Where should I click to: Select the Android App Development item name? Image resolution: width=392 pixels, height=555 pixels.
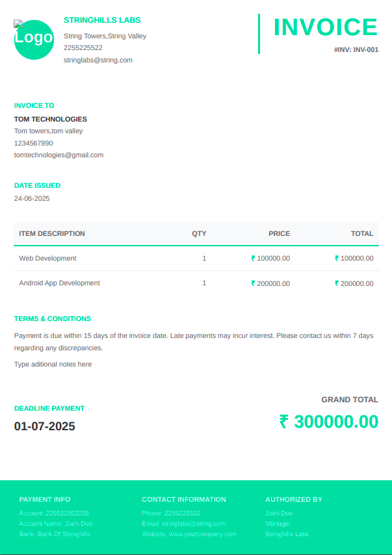[59, 283]
